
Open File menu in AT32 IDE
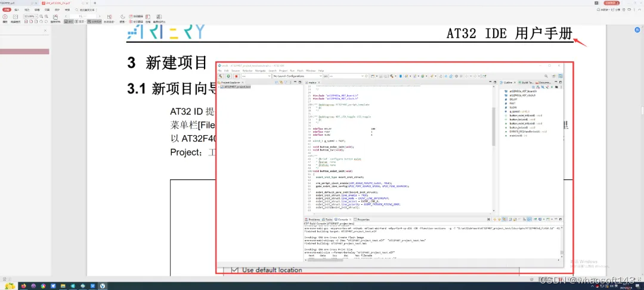(x=219, y=70)
